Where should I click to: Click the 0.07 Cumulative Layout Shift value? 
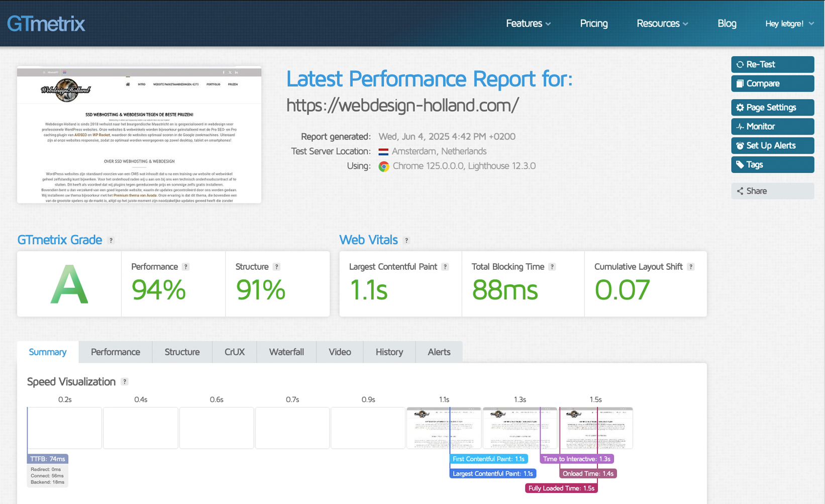623,290
